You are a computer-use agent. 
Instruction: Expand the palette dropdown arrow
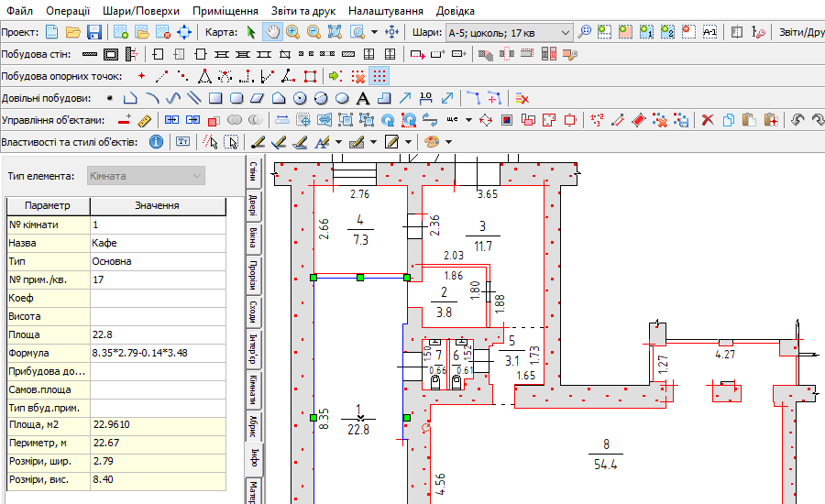449,142
